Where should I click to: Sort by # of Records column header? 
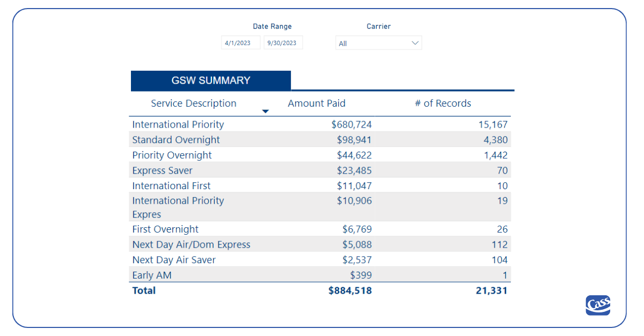tap(443, 103)
